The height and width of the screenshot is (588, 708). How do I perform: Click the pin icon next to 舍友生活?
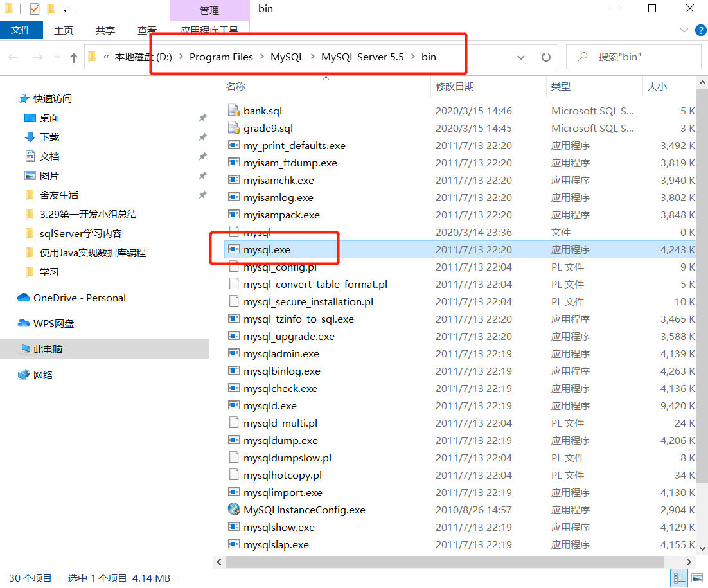pos(203,195)
